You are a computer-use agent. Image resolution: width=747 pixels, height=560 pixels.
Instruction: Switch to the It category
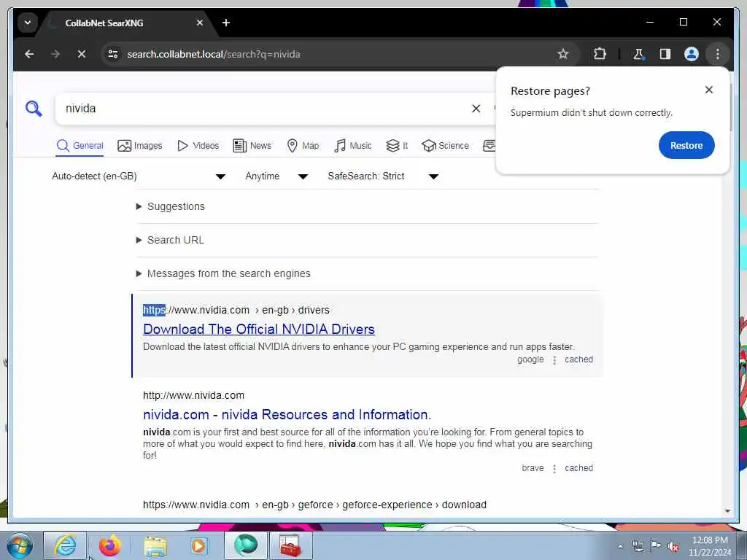click(397, 146)
